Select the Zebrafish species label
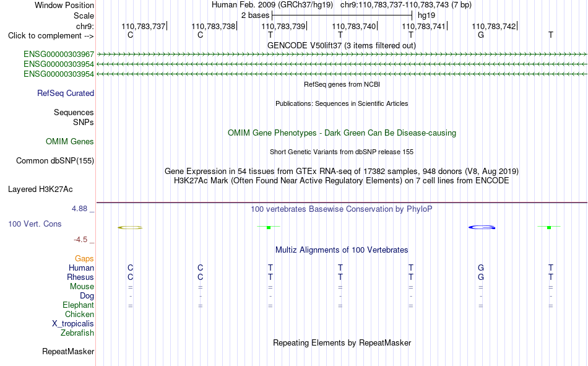This screenshot has height=366, width=588. pos(77,333)
